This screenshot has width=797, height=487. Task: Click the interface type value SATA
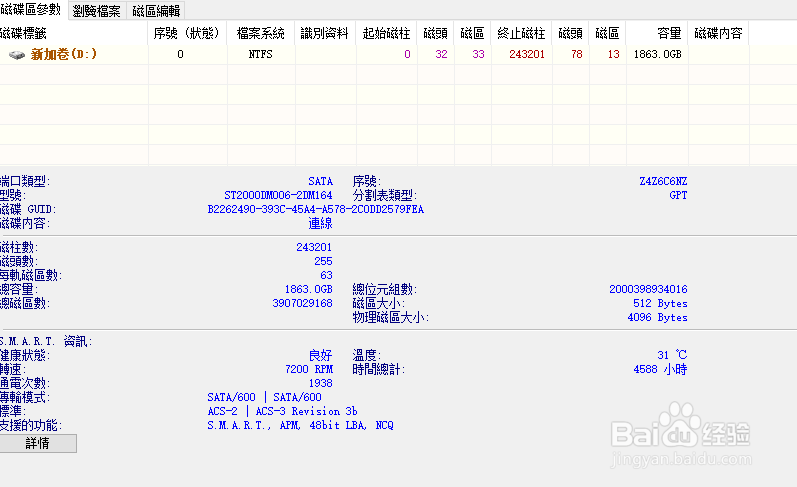(x=320, y=181)
